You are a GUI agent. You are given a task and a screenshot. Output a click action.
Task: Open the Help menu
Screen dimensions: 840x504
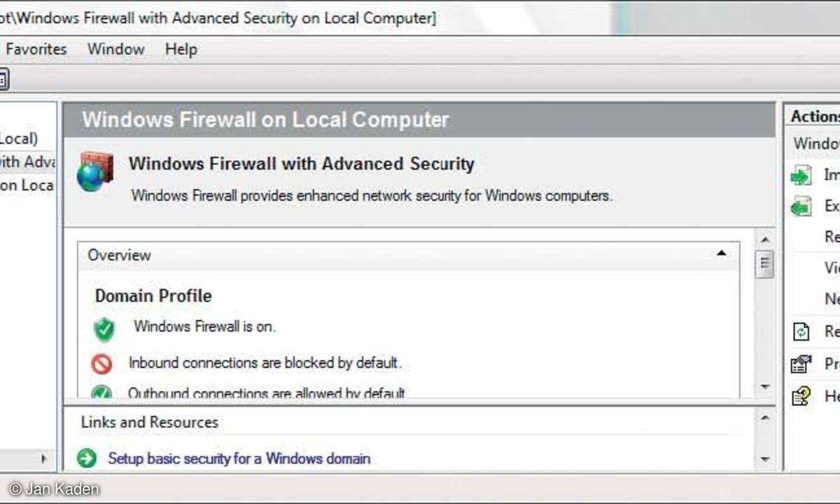pyautogui.click(x=181, y=49)
